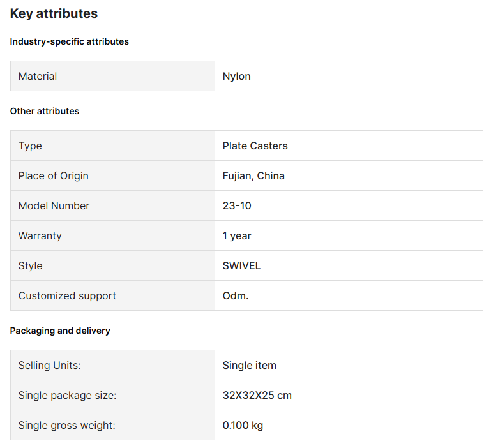Click the Packaging and delivery subheading
The height and width of the screenshot is (448, 491).
coord(60,331)
